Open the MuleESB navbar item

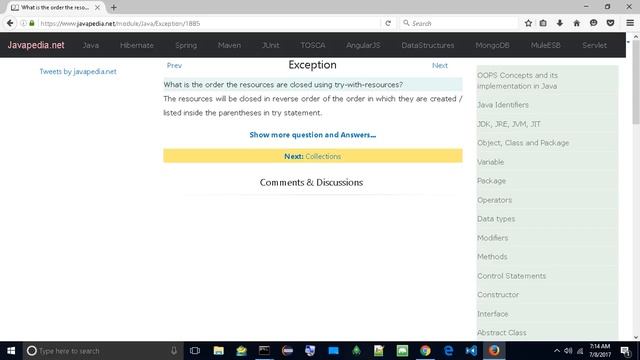click(x=545, y=45)
